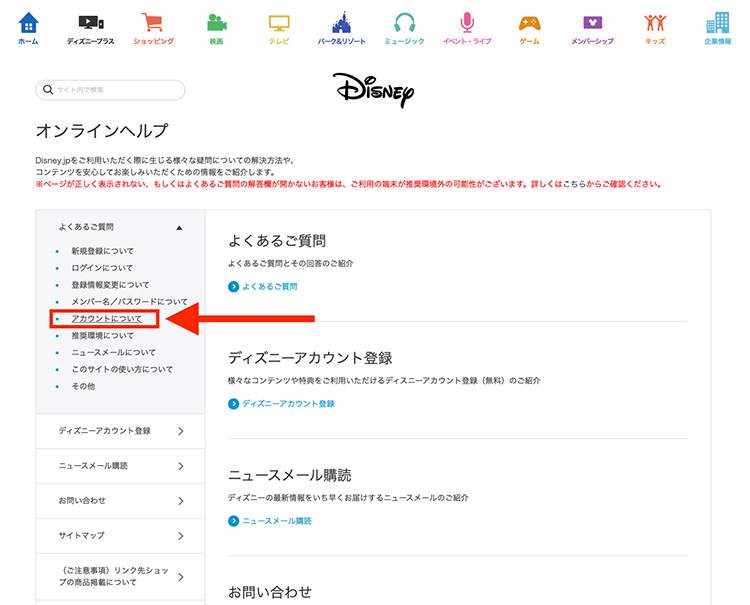
Task: Open the Parks & Resorts castle icon
Action: (x=341, y=24)
